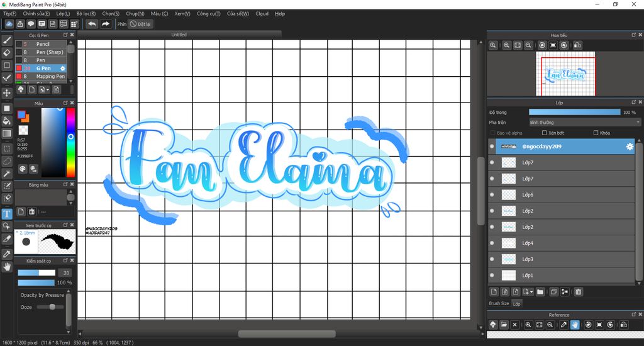The width and height of the screenshot is (644, 346).
Task: Select the Hand pan tool
Action: coord(6,267)
